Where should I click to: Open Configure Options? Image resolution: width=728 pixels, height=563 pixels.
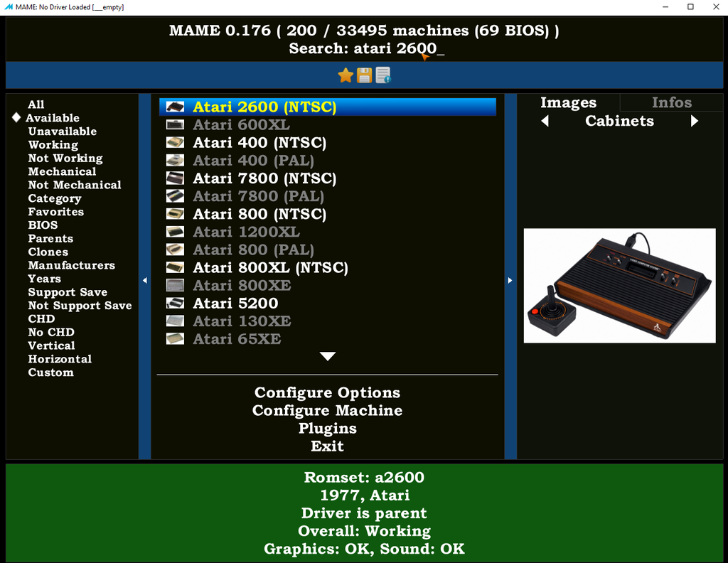(327, 392)
